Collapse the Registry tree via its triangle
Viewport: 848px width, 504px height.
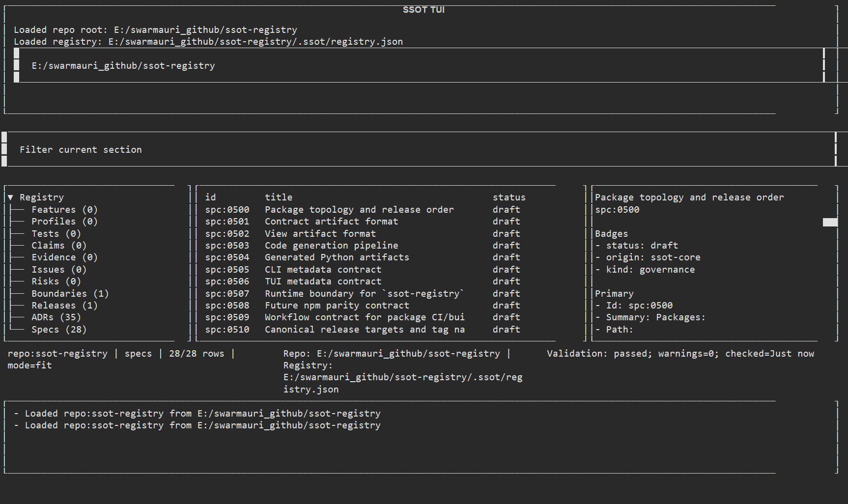[10, 197]
